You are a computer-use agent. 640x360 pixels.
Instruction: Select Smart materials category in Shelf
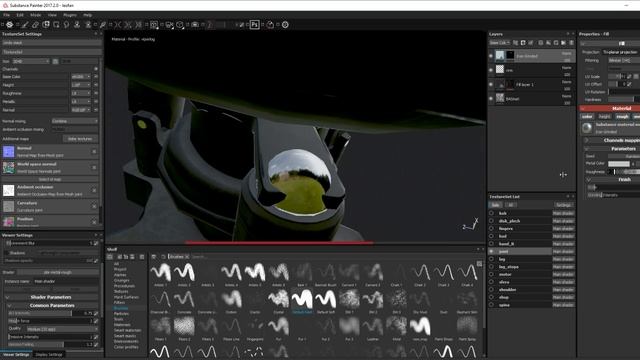click(127, 330)
